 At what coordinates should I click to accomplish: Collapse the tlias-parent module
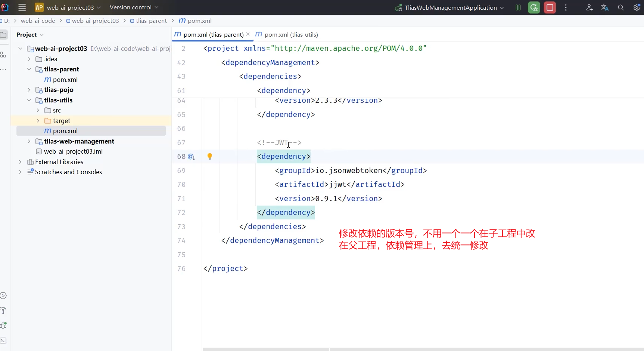pos(29,69)
